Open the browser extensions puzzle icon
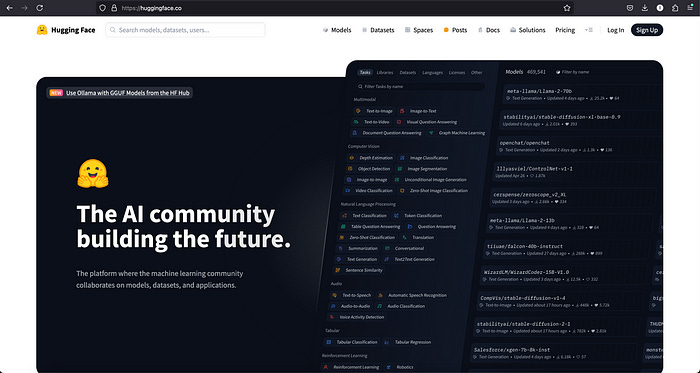Image resolution: width=700 pixels, height=373 pixels. [675, 8]
